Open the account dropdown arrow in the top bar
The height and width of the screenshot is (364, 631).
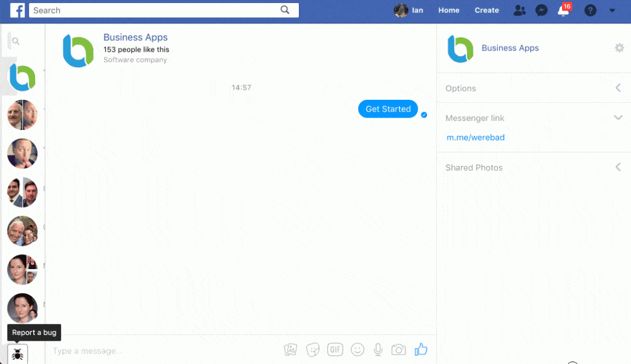(612, 10)
